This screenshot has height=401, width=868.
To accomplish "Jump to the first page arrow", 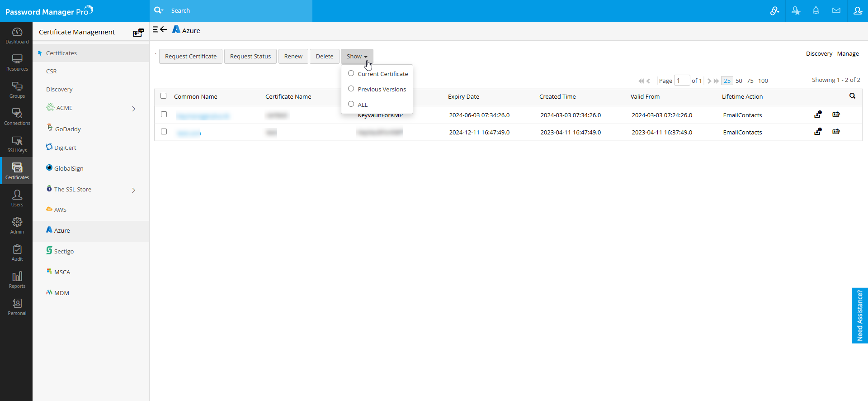I will click(x=641, y=81).
